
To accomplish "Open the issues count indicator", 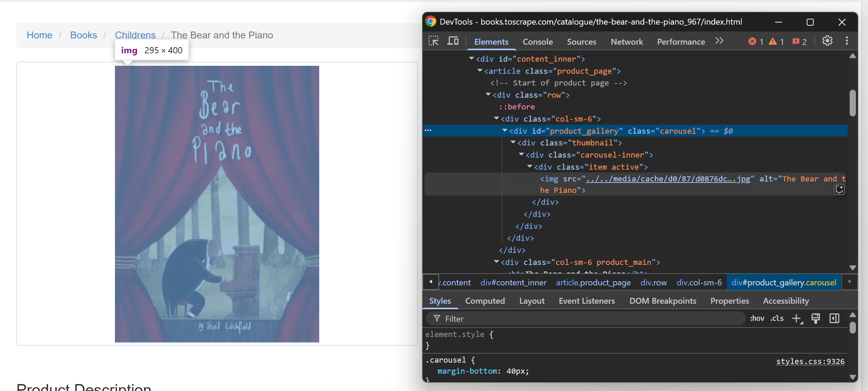I will pos(799,42).
